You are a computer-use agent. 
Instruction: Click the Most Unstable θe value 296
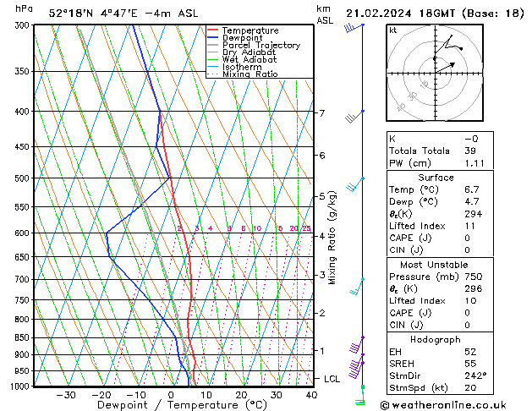474,288
